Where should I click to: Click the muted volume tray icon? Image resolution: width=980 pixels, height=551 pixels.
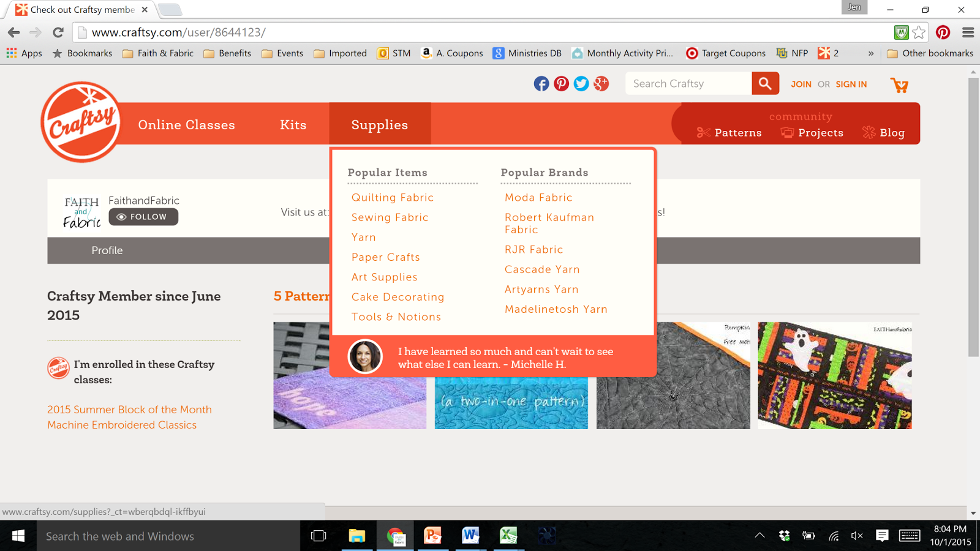click(x=857, y=536)
